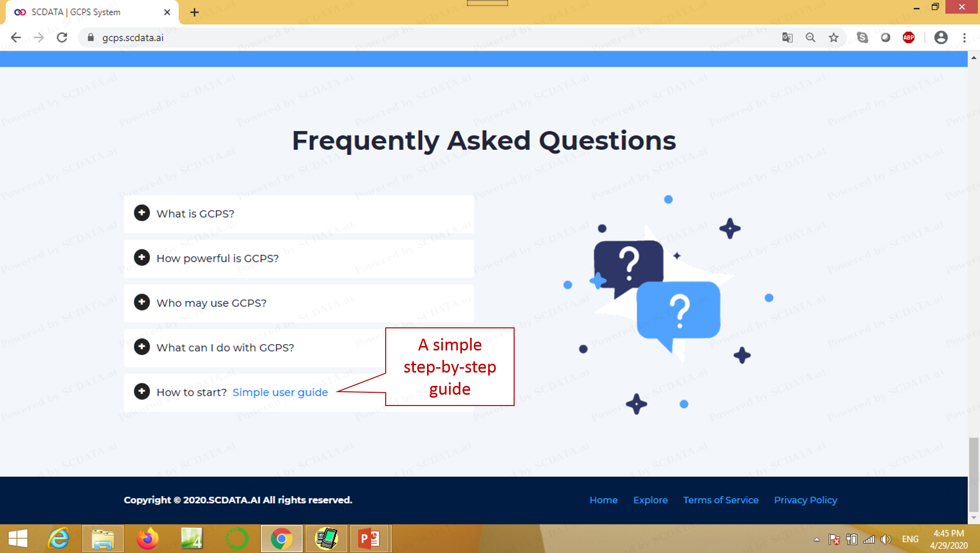The height and width of the screenshot is (553, 980).
Task: Bookmark this page with the star icon
Action: (833, 37)
